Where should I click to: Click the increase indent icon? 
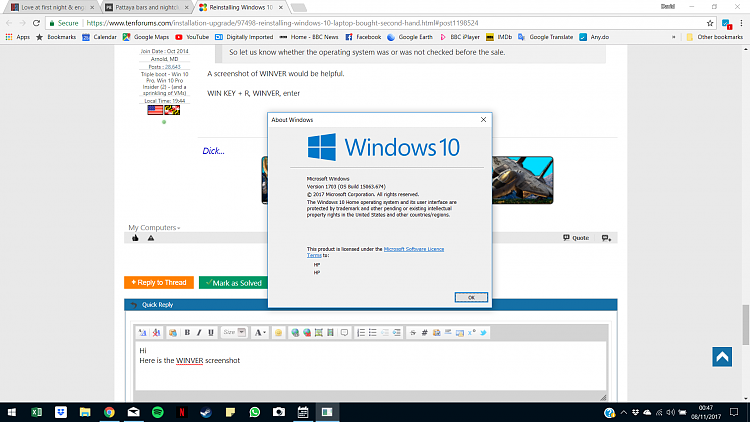(397, 333)
